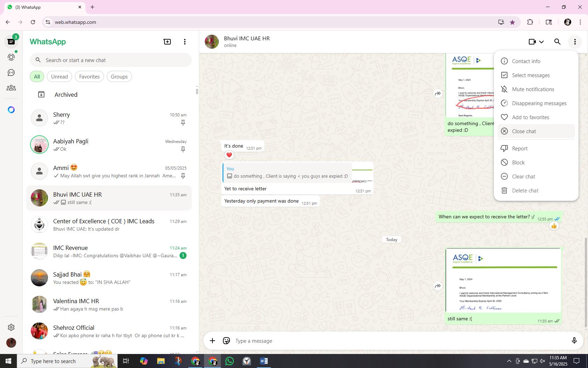Click the conversation three-dot menu button

tap(575, 42)
